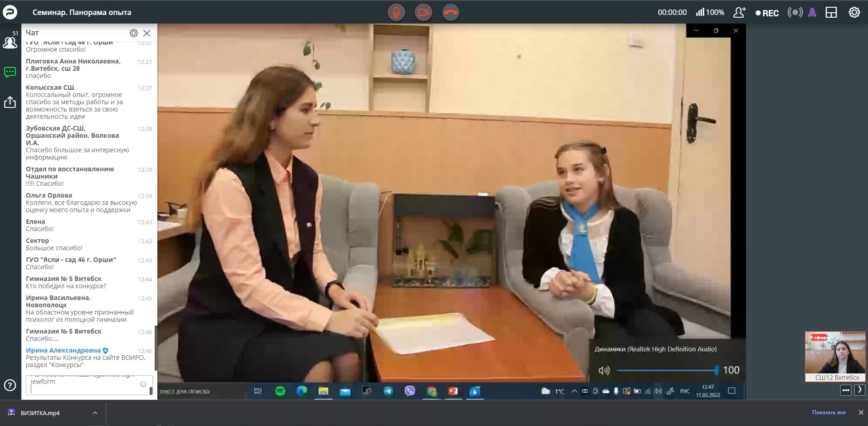Open the share screen sidebar icon
Screen dimensions: 868x426
point(10,102)
